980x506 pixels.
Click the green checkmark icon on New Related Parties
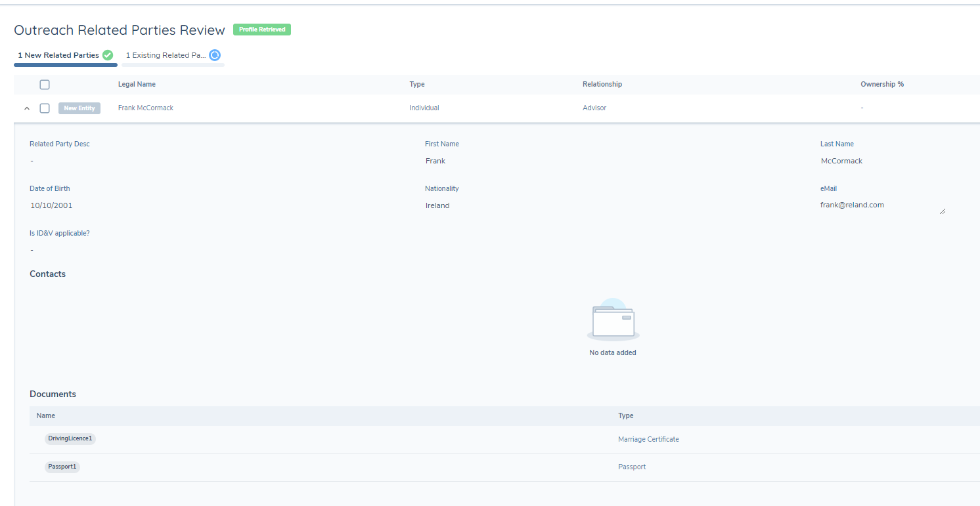point(108,55)
